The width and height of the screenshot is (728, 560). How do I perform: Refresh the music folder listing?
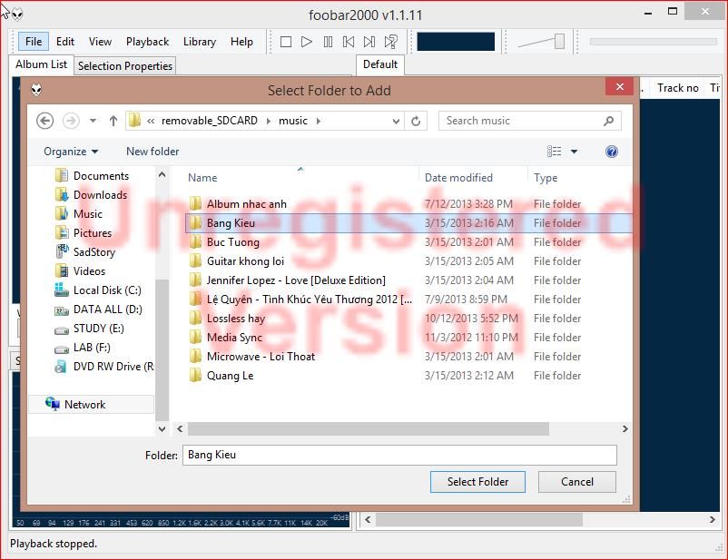pyautogui.click(x=416, y=122)
